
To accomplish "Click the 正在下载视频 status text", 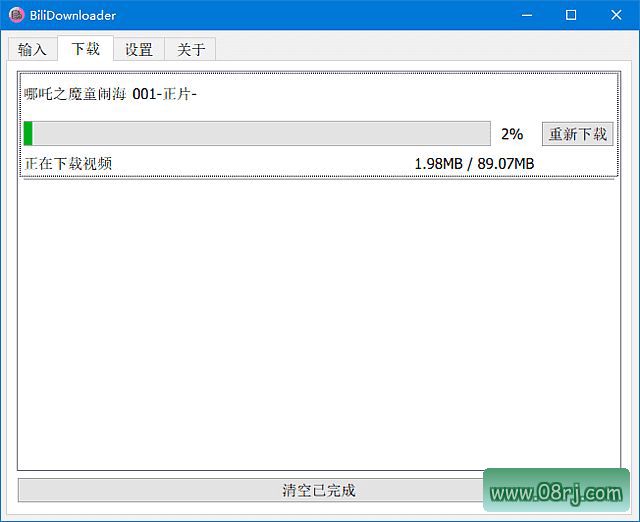I will click(68, 164).
